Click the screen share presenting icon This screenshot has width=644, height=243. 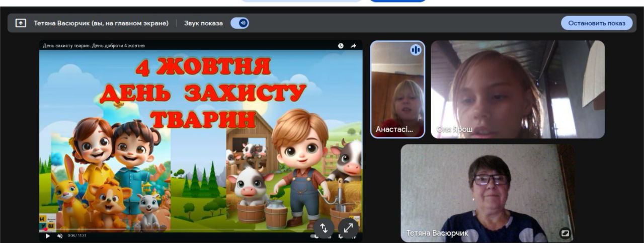(x=21, y=23)
